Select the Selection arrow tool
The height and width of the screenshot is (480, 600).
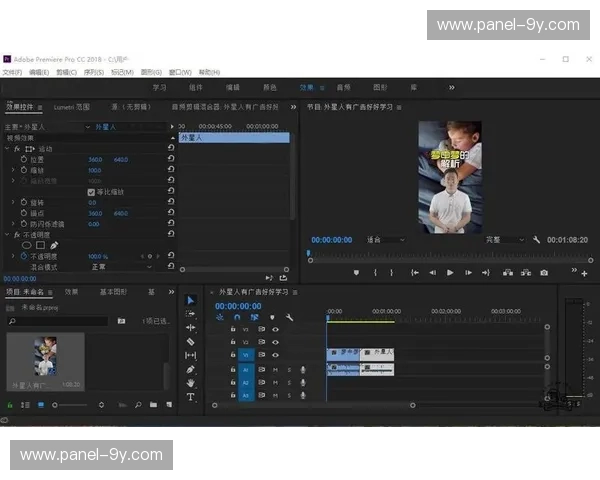coord(190,300)
